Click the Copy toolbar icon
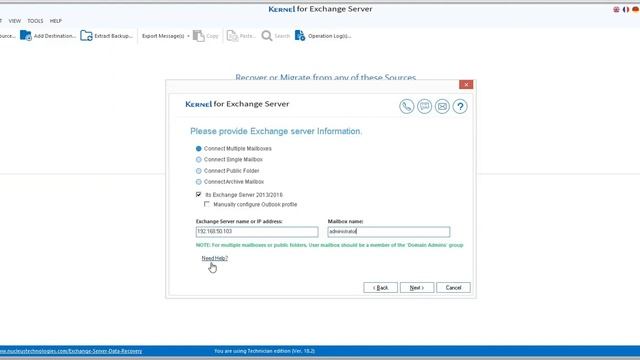Screen dimensions: 640x360 199,36
